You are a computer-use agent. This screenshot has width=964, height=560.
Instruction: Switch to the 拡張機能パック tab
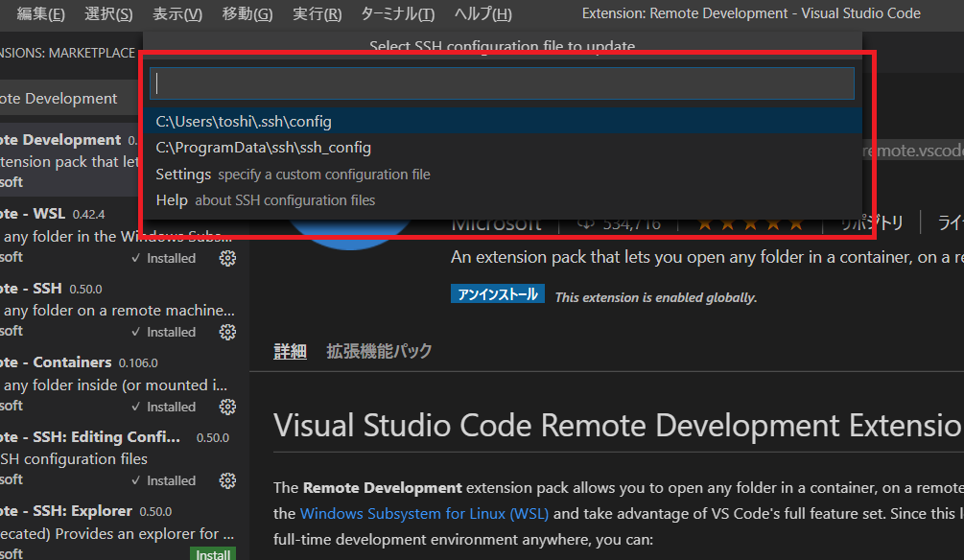[x=379, y=352]
